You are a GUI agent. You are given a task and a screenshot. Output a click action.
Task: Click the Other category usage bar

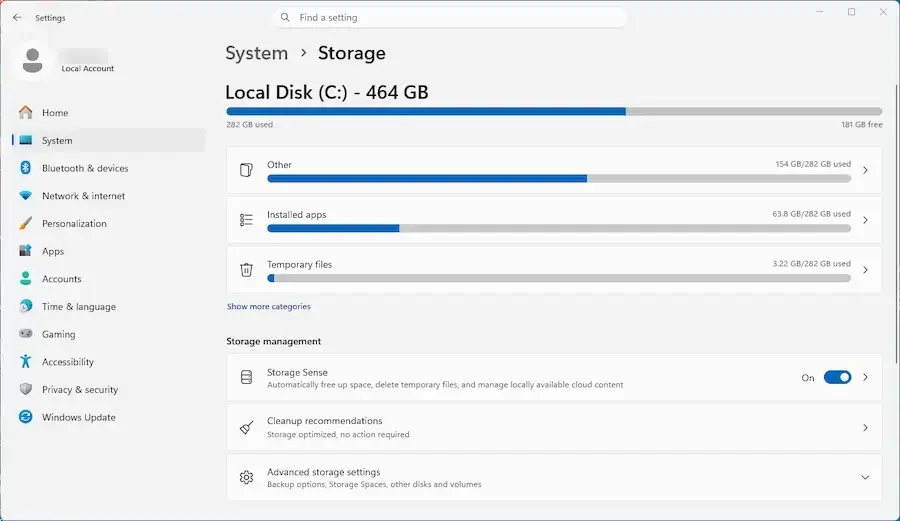point(559,178)
